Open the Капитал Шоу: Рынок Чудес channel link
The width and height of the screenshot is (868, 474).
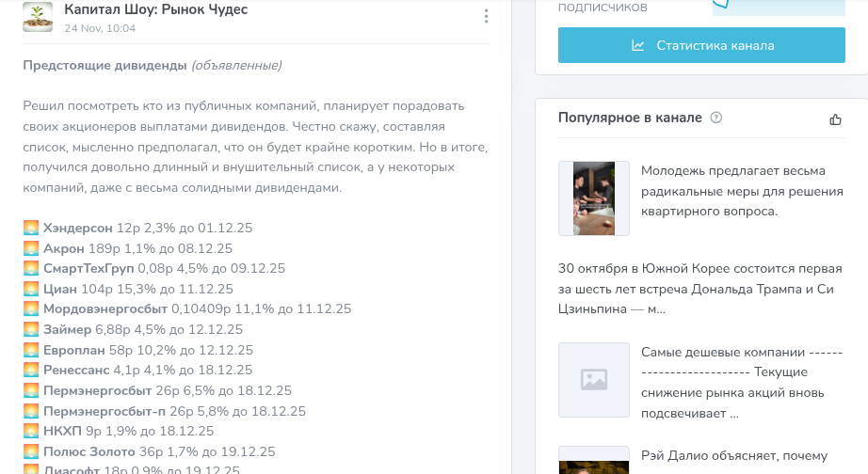click(156, 9)
